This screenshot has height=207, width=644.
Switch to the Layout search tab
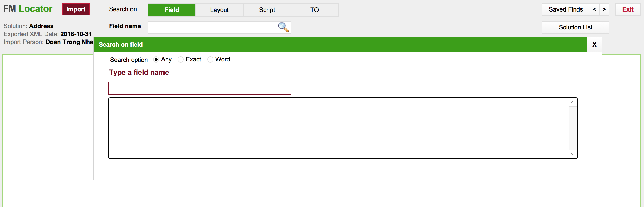click(x=219, y=10)
